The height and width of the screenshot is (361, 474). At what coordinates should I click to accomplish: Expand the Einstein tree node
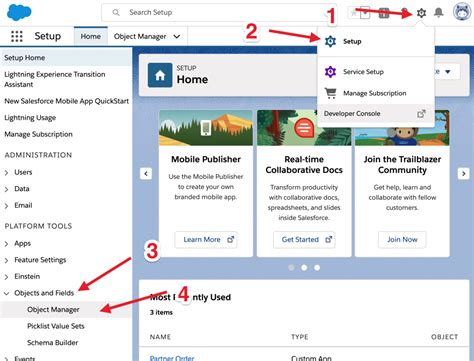click(x=7, y=277)
